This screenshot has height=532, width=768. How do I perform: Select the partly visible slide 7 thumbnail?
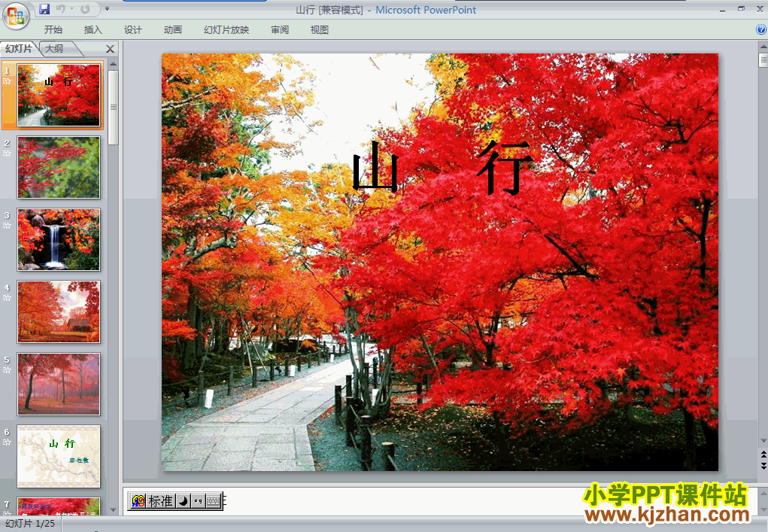[x=59, y=506]
